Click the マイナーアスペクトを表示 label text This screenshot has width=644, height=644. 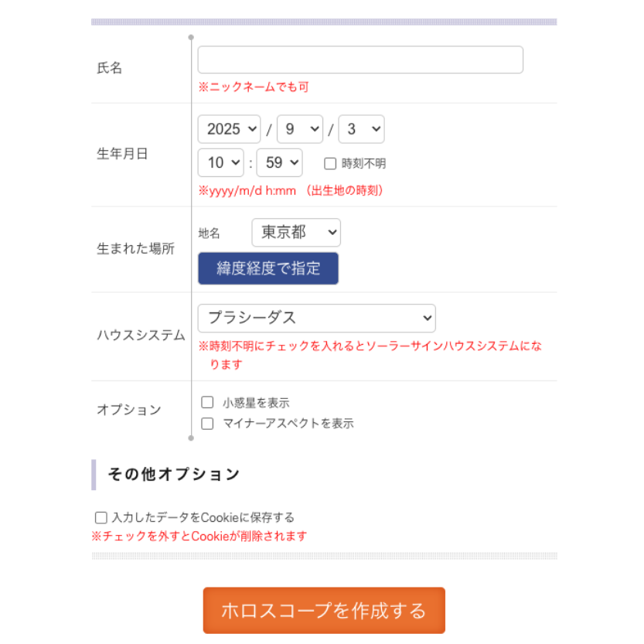coord(288,424)
